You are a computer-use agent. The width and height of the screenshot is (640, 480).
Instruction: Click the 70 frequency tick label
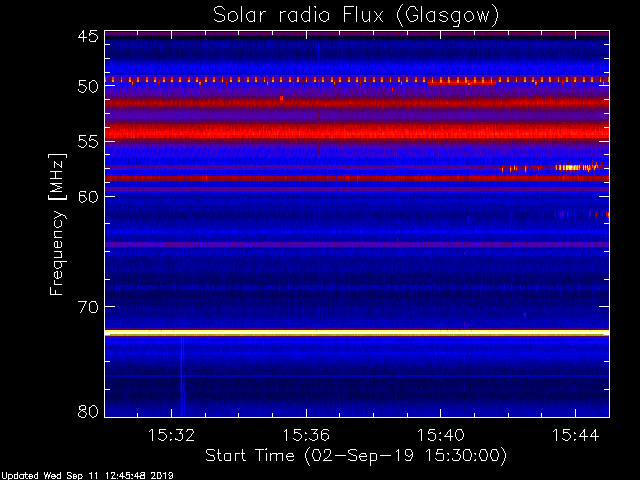click(88, 307)
